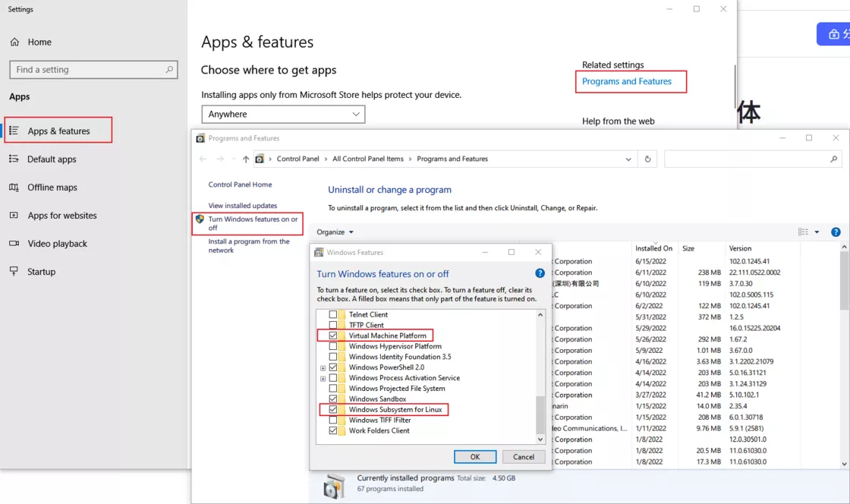Go forward in Programs and Features window
This screenshot has height=504, width=850.
pos(219,159)
